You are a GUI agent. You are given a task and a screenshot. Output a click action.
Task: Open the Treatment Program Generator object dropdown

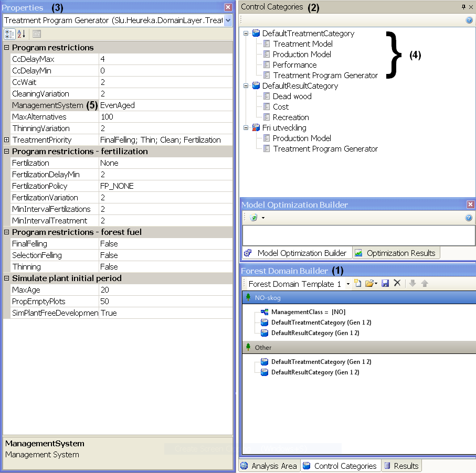click(x=228, y=20)
